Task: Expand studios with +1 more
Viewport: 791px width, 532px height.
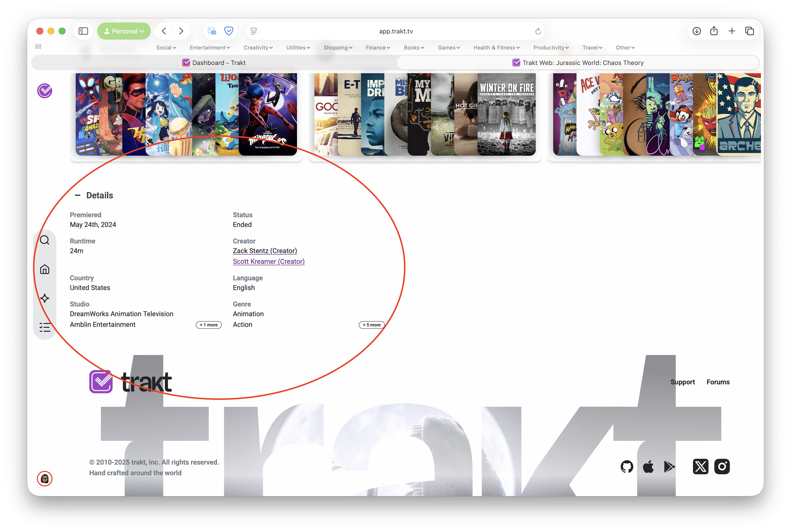Action: pos(208,325)
